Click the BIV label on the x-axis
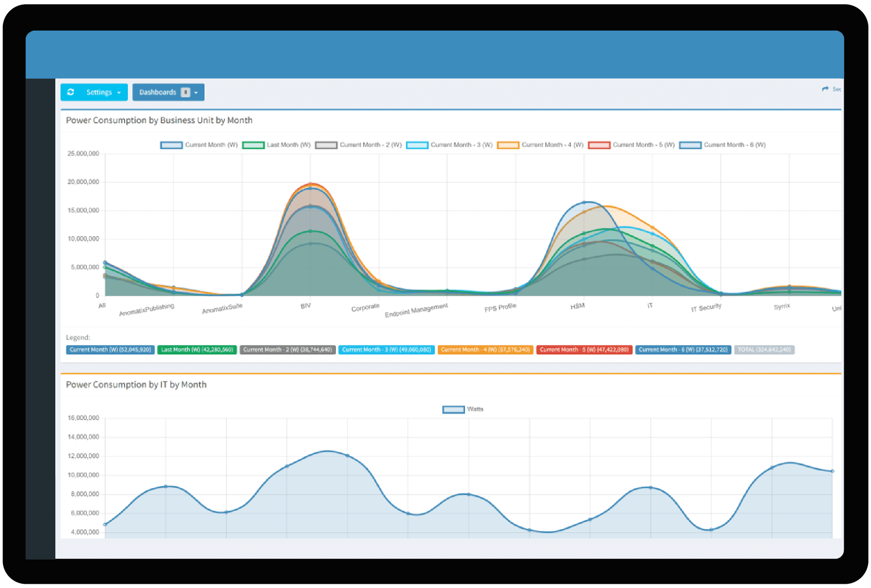 [306, 306]
